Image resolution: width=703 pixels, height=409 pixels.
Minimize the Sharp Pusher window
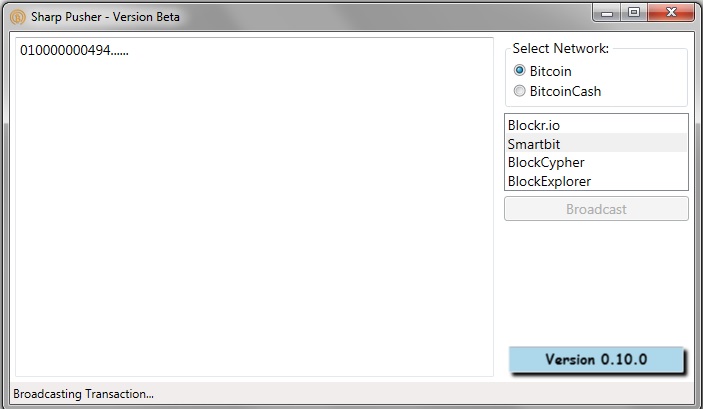(607, 13)
